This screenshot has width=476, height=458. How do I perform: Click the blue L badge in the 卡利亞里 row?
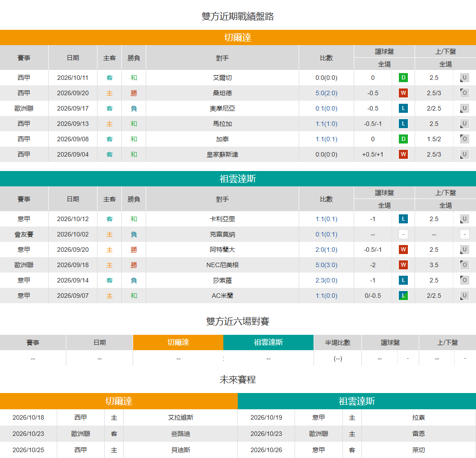coord(403,219)
